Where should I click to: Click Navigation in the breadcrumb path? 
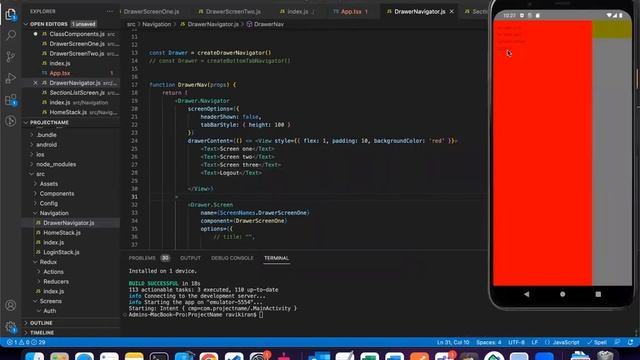point(157,24)
